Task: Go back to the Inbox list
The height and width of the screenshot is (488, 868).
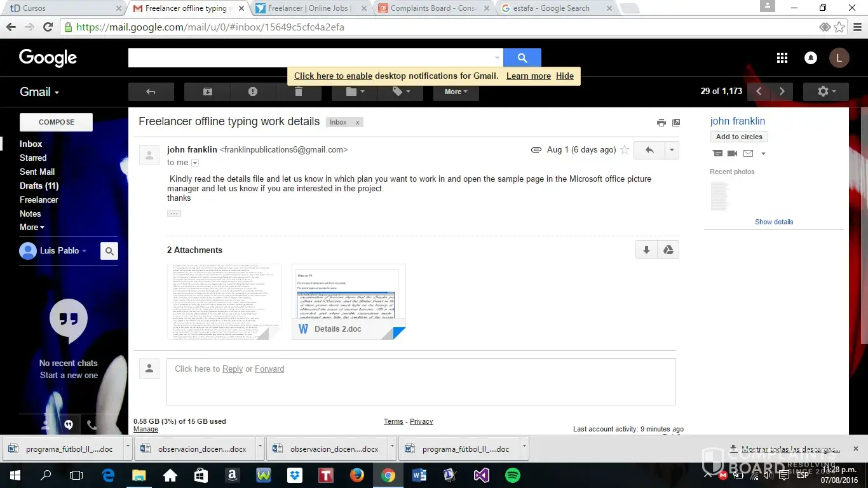Action: pyautogui.click(x=151, y=91)
